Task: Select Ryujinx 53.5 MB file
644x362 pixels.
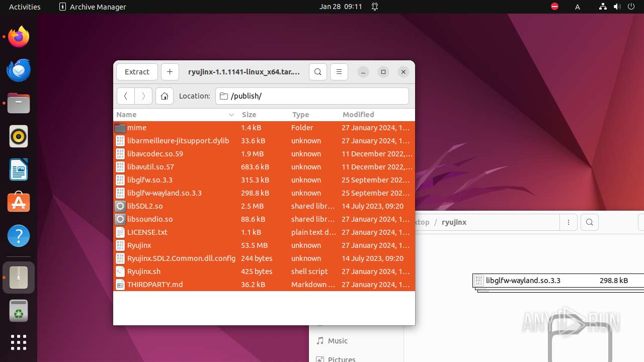Action: pyautogui.click(x=264, y=245)
